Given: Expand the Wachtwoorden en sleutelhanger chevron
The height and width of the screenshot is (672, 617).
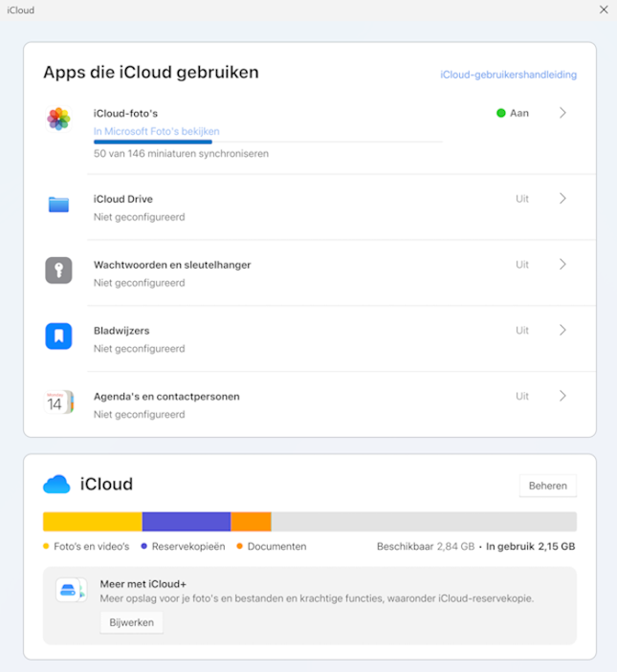Looking at the screenshot, I should click(563, 265).
